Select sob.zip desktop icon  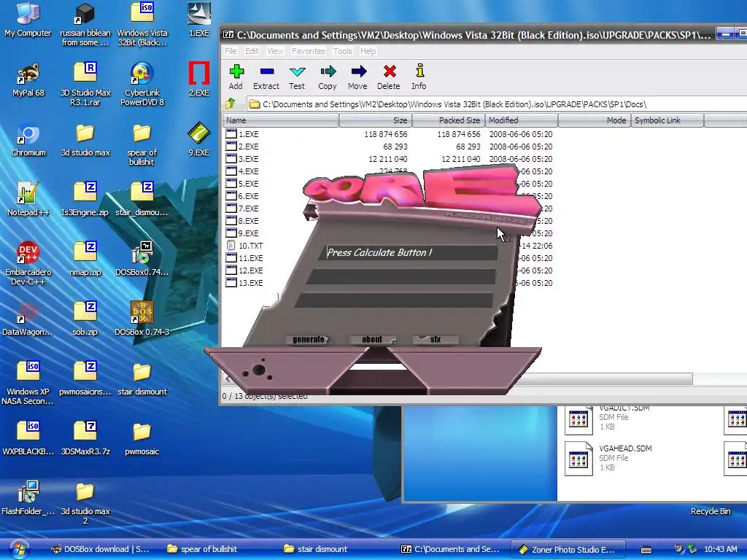pos(85,318)
